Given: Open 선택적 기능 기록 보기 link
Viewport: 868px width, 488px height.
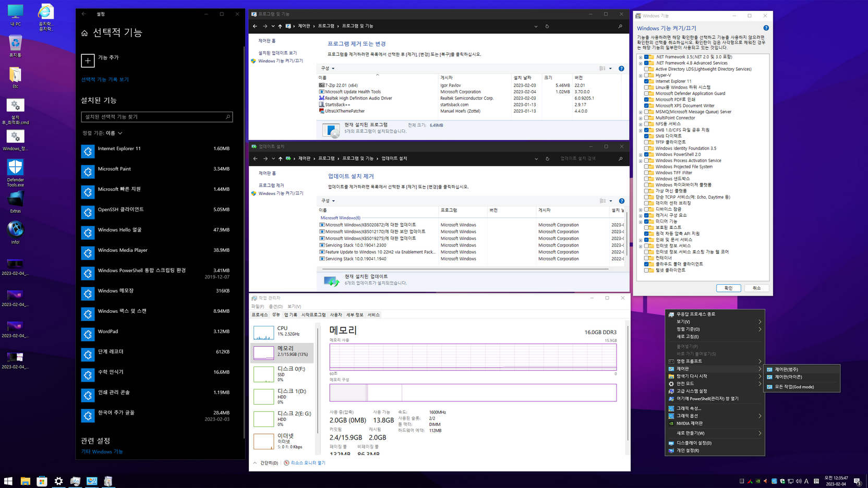Looking at the screenshot, I should (105, 80).
